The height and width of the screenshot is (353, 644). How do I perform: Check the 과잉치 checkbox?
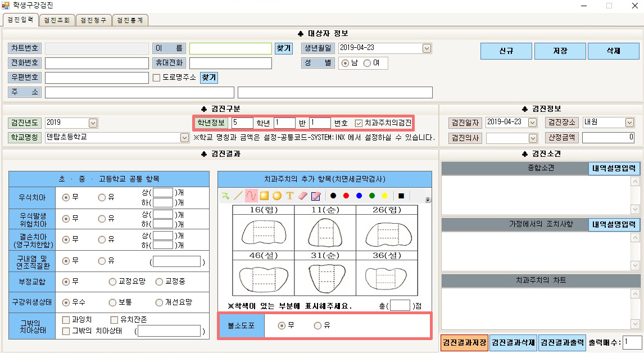(66, 320)
